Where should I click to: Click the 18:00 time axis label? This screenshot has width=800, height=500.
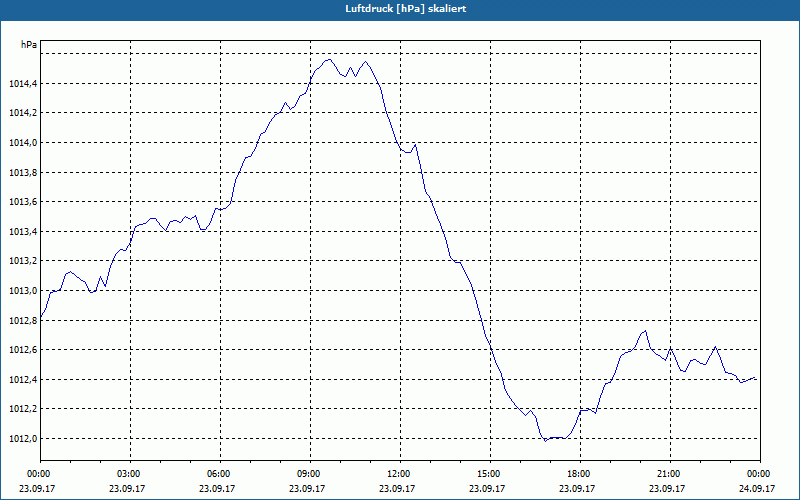pyautogui.click(x=580, y=474)
